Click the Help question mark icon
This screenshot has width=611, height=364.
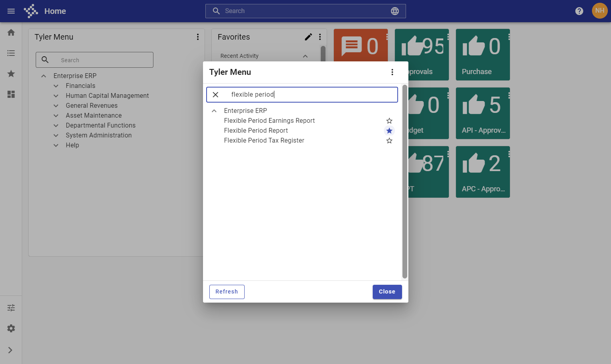click(579, 11)
